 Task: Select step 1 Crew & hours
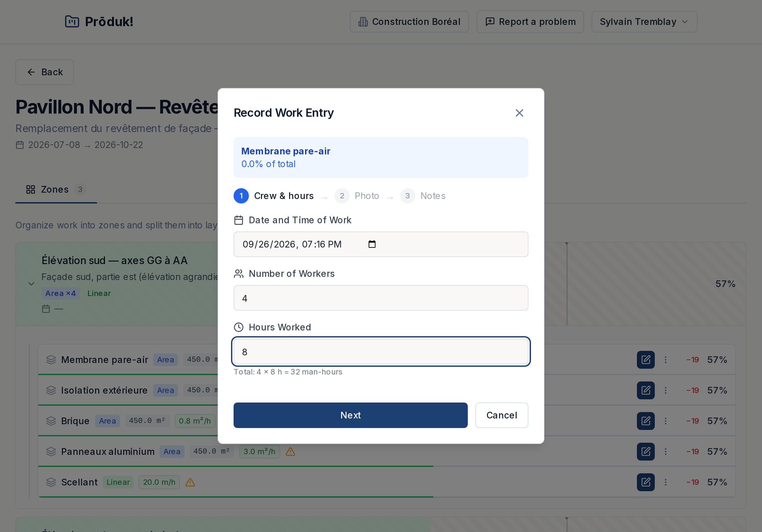[274, 196]
